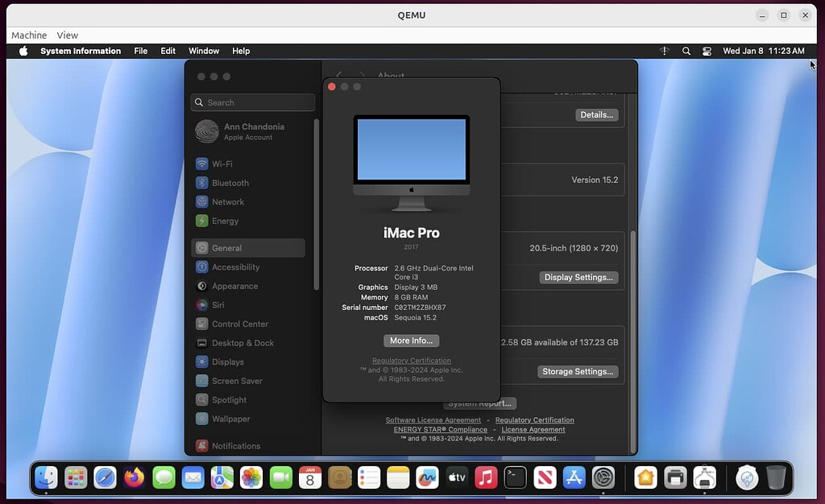Open Safari from the dock
The height and width of the screenshot is (504, 825).
tap(105, 477)
